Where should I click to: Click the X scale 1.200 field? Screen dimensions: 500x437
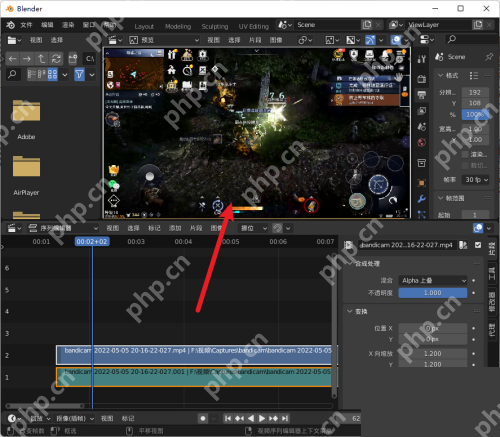coord(433,354)
